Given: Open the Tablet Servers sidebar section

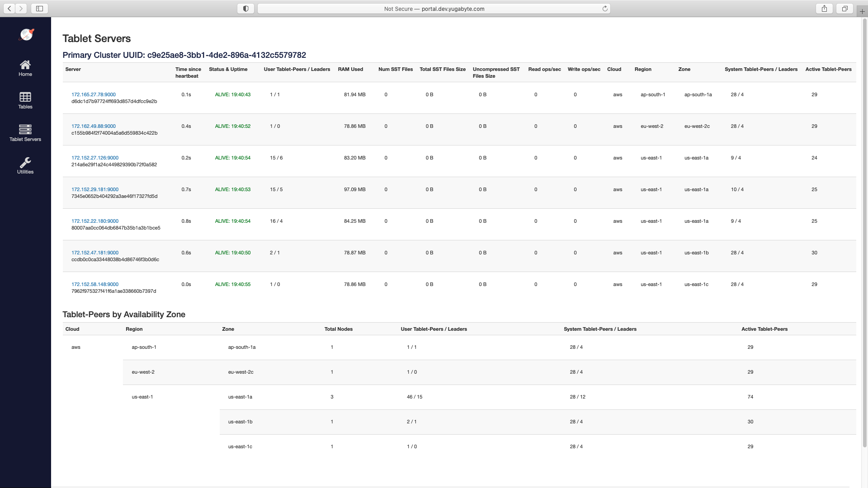Looking at the screenshot, I should pos(25,132).
